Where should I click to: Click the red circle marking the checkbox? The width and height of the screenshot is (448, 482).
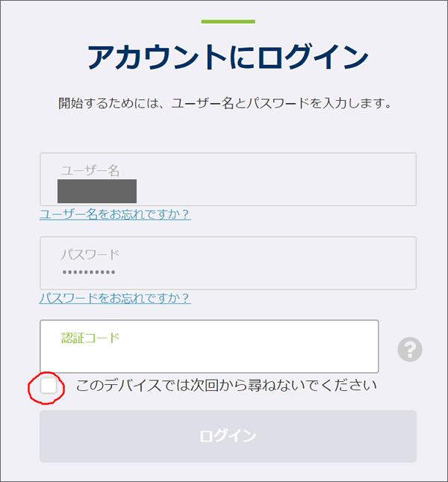46,388
